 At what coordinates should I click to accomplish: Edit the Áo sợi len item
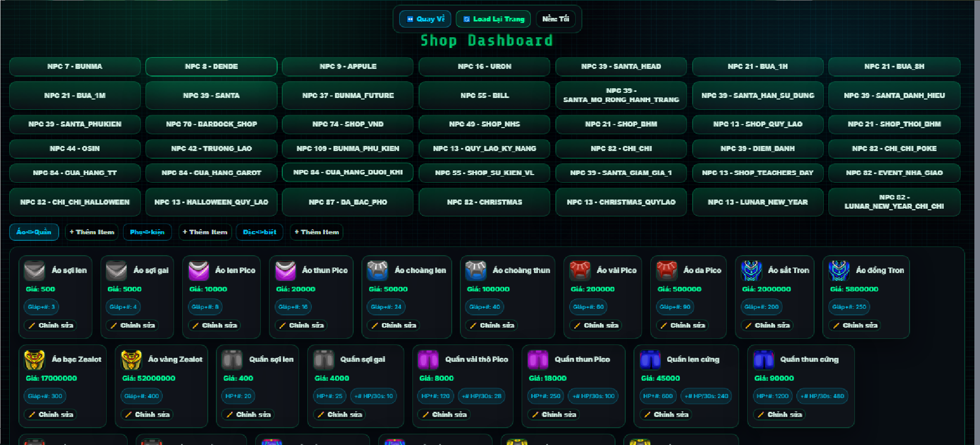click(x=51, y=326)
